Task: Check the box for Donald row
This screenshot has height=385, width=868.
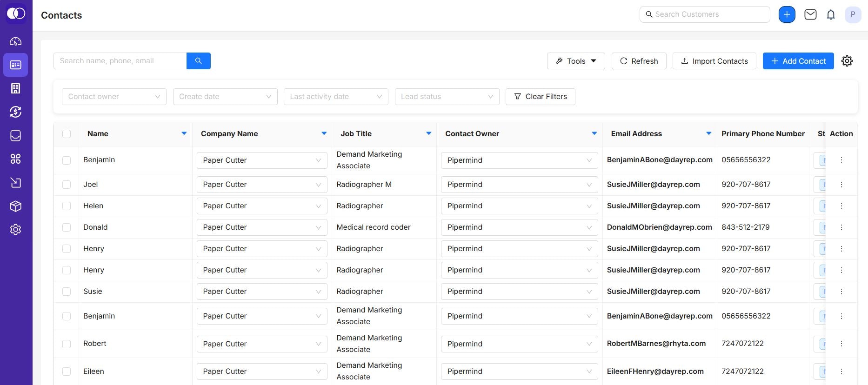Action: tap(67, 227)
